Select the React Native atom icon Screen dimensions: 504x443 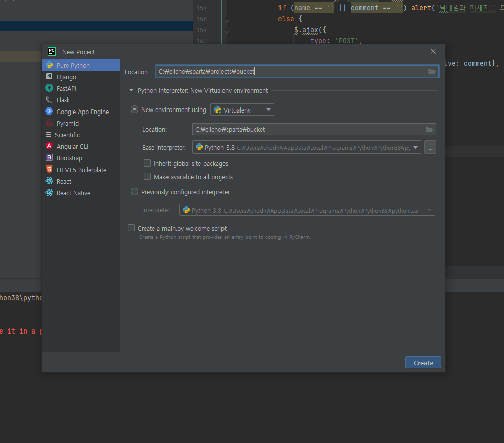coord(49,193)
